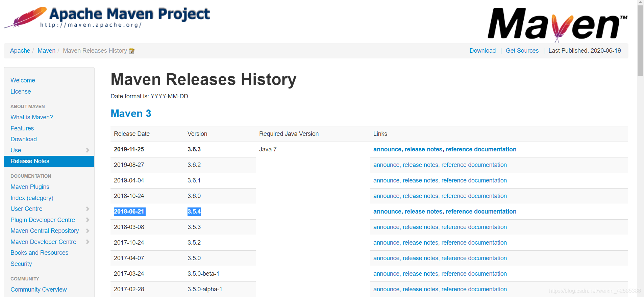The height and width of the screenshot is (297, 644).
Task: Open release notes for version 3.5.0-beta-1
Action: tap(420, 274)
